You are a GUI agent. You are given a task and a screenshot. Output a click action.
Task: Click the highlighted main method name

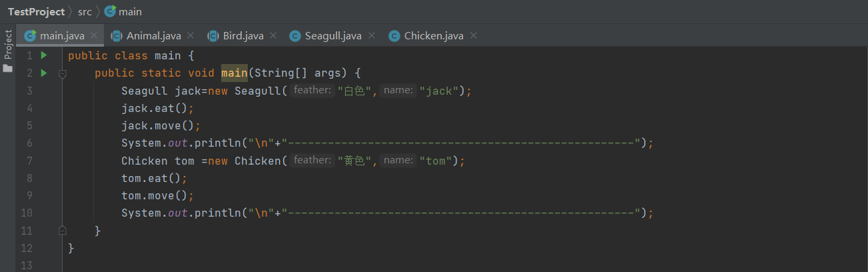tap(234, 73)
